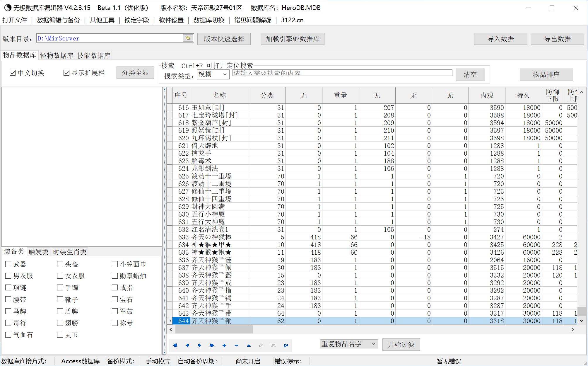Viewport: 588px width, 366px height.
Task: Toggle 中文切换 checkbox
Action: click(13, 73)
